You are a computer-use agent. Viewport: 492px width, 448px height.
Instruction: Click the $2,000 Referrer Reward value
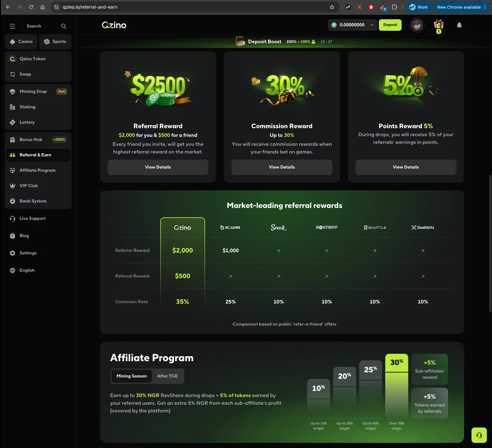(x=182, y=251)
